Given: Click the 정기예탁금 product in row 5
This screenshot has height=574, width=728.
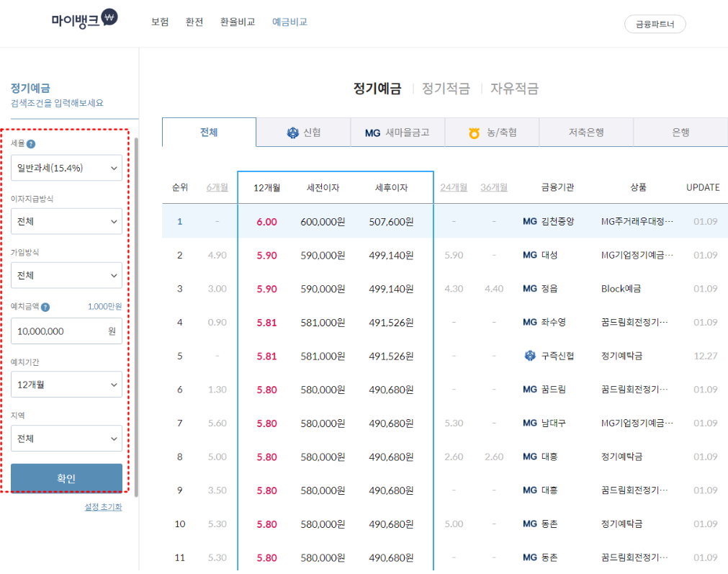Looking at the screenshot, I should pyautogui.click(x=621, y=356).
